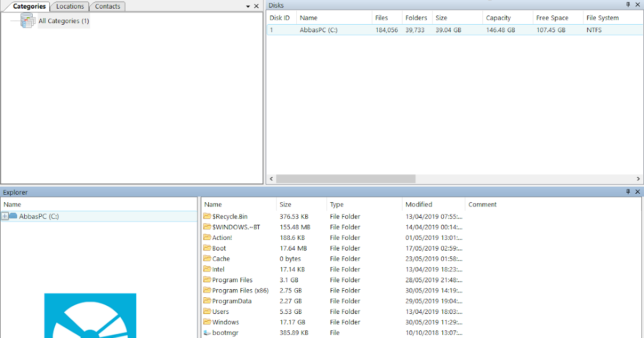Switch to the Categories tab
Viewport: 644px width, 338px height.
point(29,6)
